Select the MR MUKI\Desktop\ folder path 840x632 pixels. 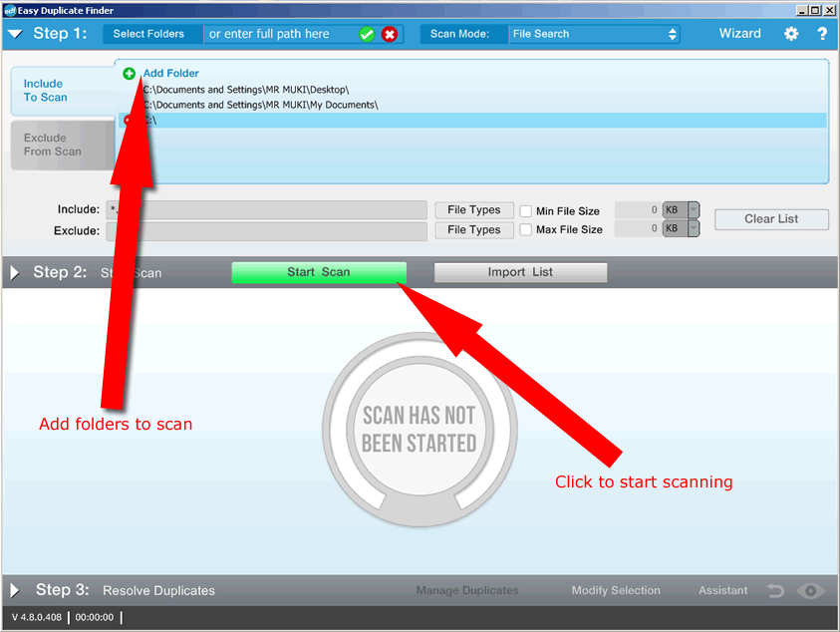[246, 90]
